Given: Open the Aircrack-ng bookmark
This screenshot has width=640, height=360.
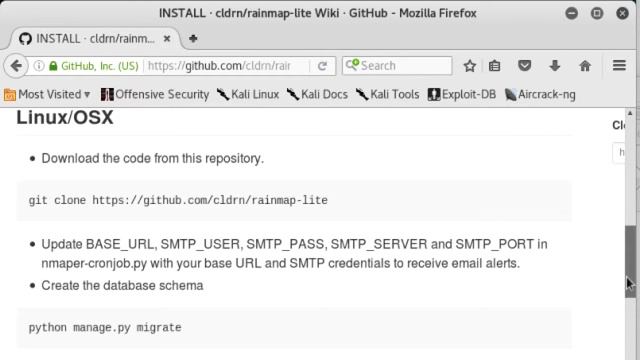Looking at the screenshot, I should (540, 94).
